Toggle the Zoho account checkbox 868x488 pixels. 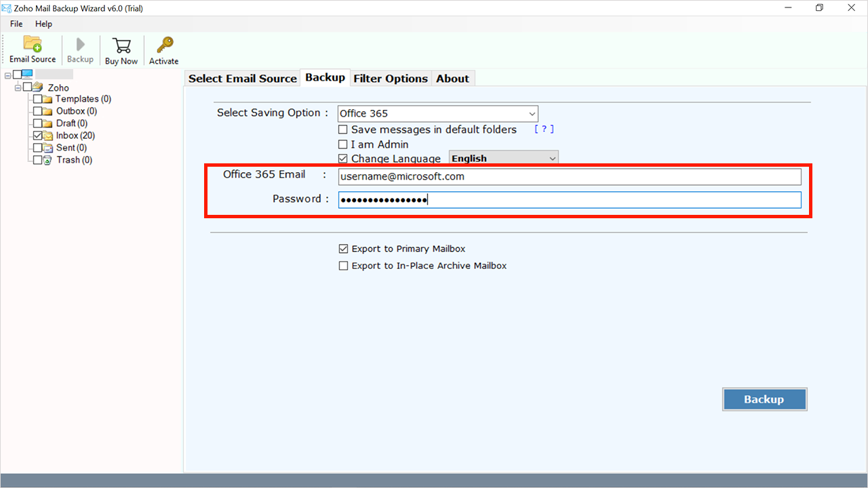pyautogui.click(x=27, y=87)
